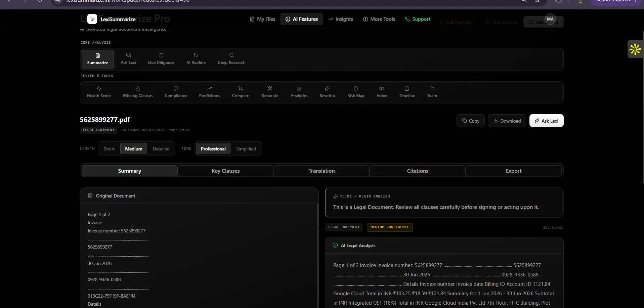Click the Generate tool

[x=270, y=92]
